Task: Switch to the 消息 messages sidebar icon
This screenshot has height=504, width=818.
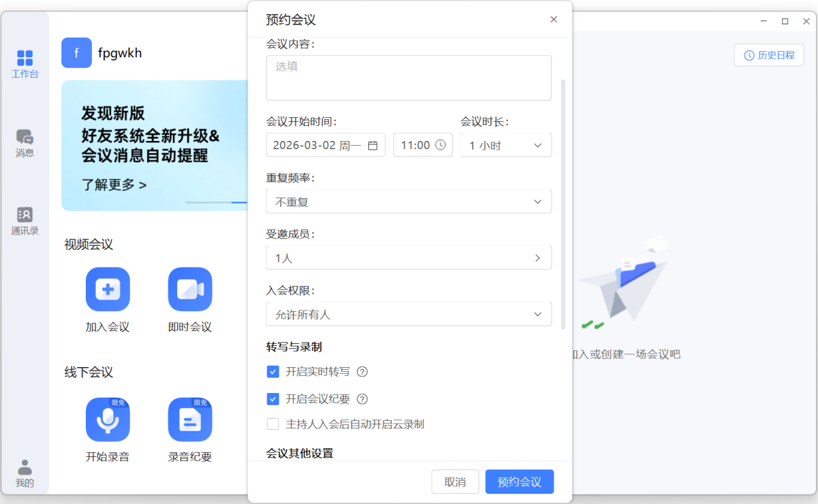Action: click(25, 143)
